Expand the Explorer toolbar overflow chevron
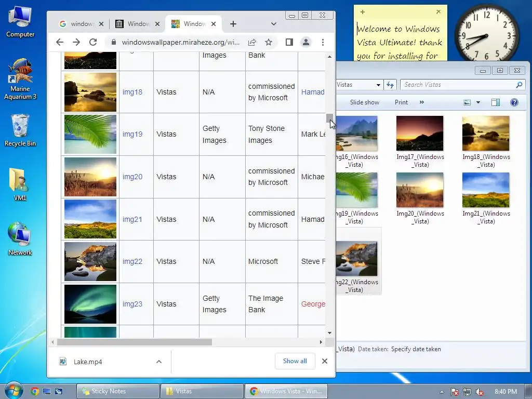The width and height of the screenshot is (532, 399). click(x=422, y=102)
